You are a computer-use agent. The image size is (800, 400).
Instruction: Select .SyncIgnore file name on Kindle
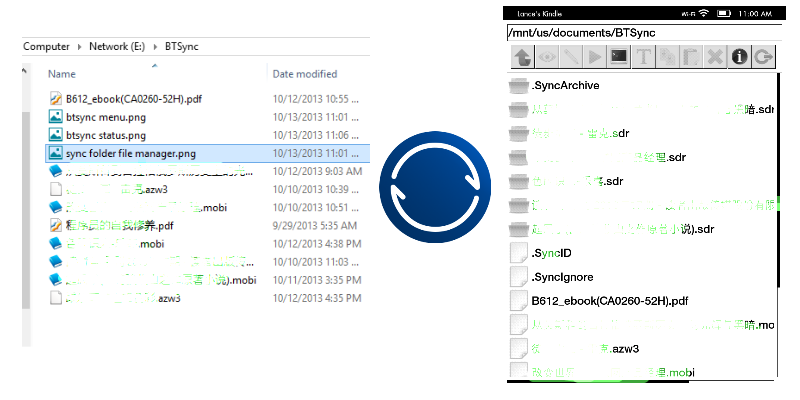pos(562,277)
